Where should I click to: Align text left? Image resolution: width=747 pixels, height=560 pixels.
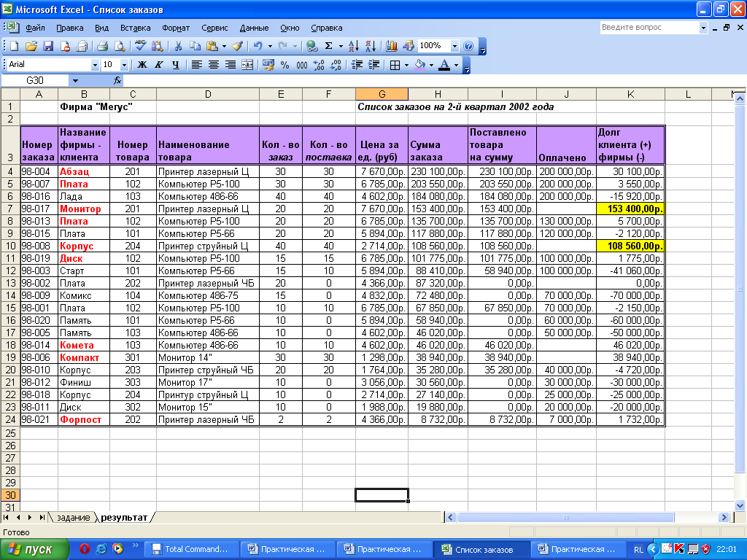196,65
